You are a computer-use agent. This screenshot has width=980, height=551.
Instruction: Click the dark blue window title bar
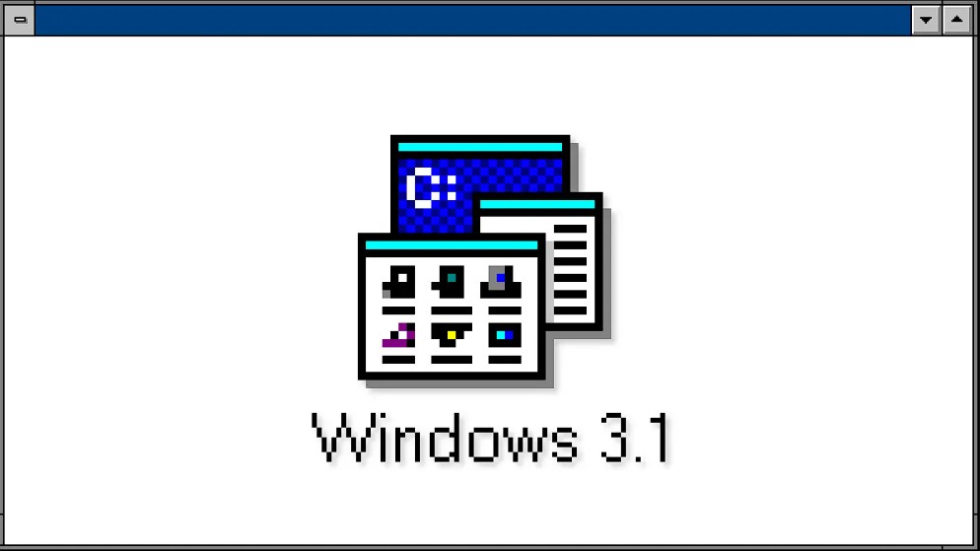coord(473,20)
